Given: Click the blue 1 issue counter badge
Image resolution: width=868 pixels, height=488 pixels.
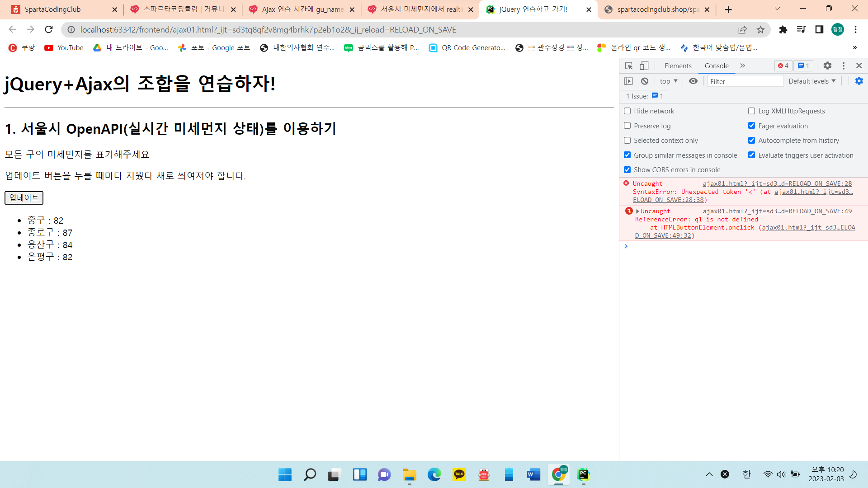Looking at the screenshot, I should pyautogui.click(x=803, y=66).
